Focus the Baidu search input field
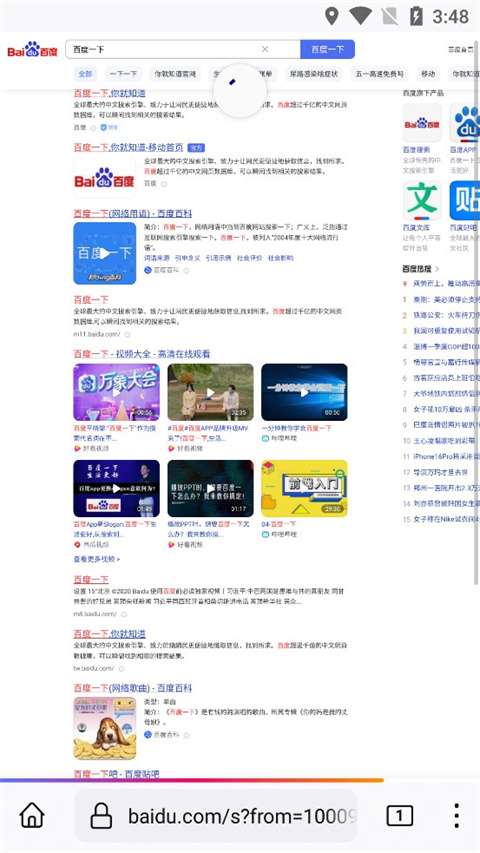This screenshot has height=853, width=480. pyautogui.click(x=182, y=49)
